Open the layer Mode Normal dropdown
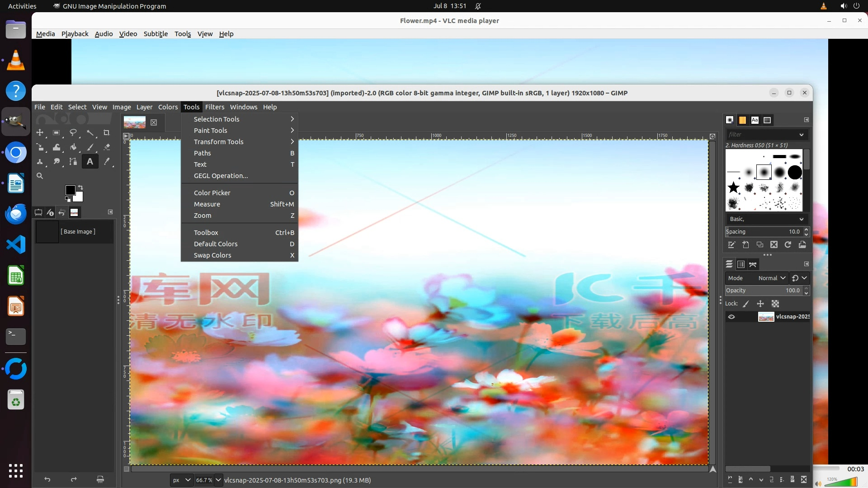868x488 pixels. (772, 278)
